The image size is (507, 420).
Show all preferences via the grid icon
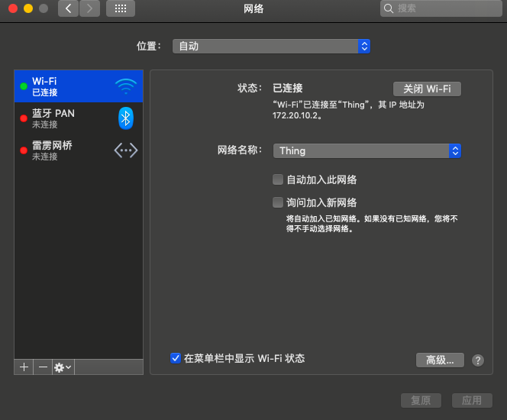point(121,8)
